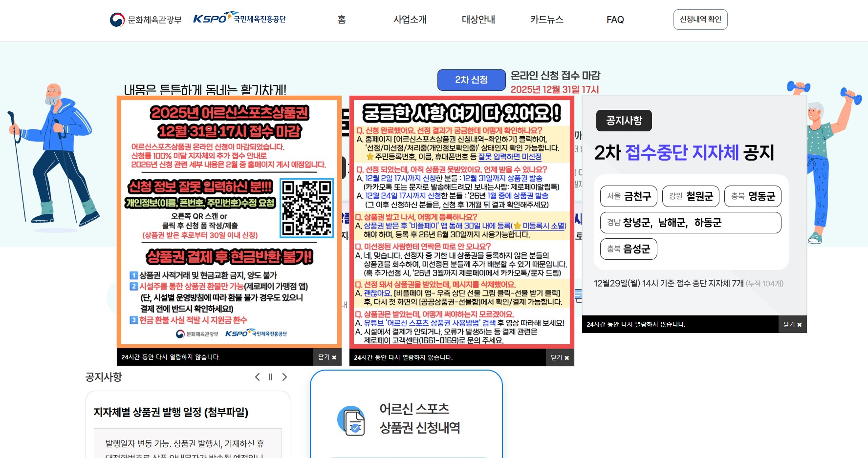Open the 대상안내 menu item
Viewport: 868px width, 458px height.
pos(478,20)
